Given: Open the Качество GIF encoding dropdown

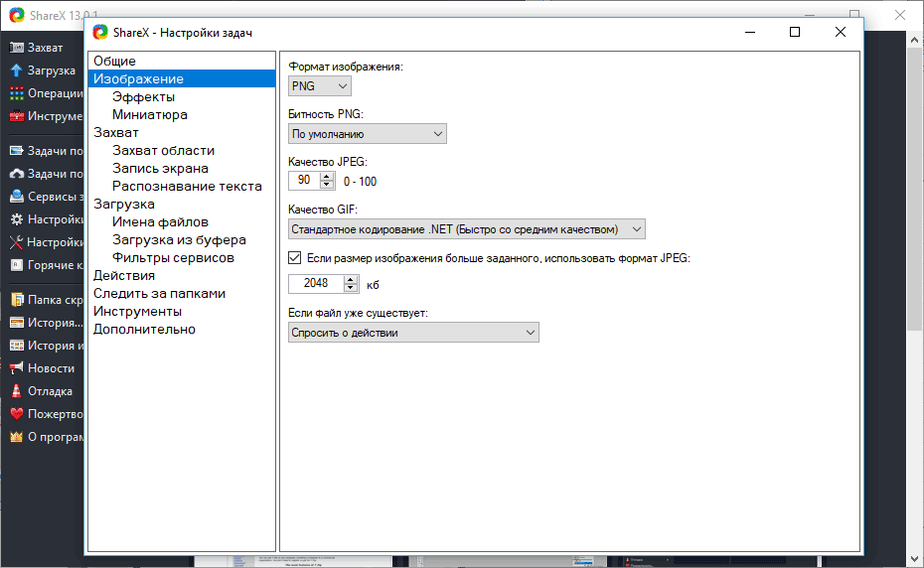Looking at the screenshot, I should point(467,229).
